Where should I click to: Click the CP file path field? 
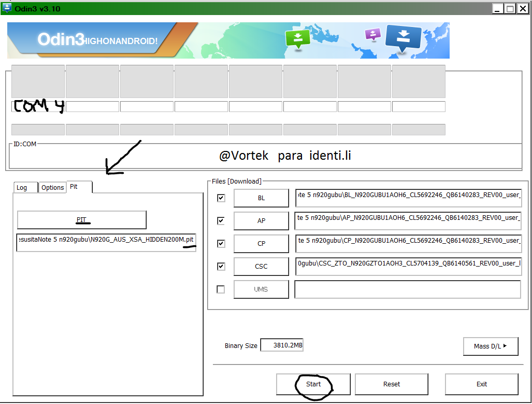408,244
